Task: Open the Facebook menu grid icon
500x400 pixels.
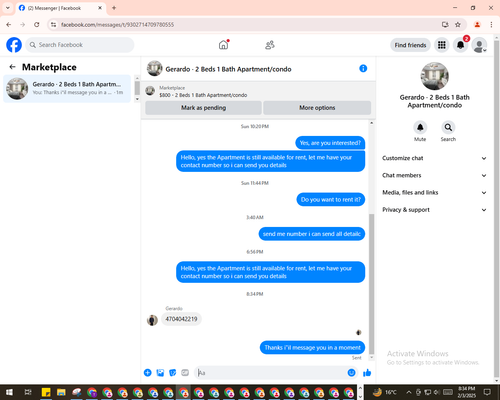Action: pos(442,45)
